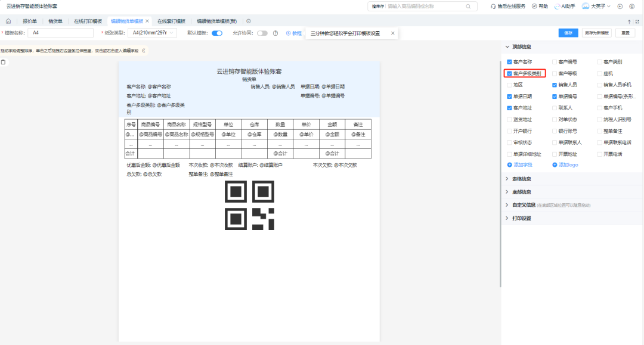Expand the 自定义信息 section
This screenshot has width=644, height=345.
click(x=507, y=205)
